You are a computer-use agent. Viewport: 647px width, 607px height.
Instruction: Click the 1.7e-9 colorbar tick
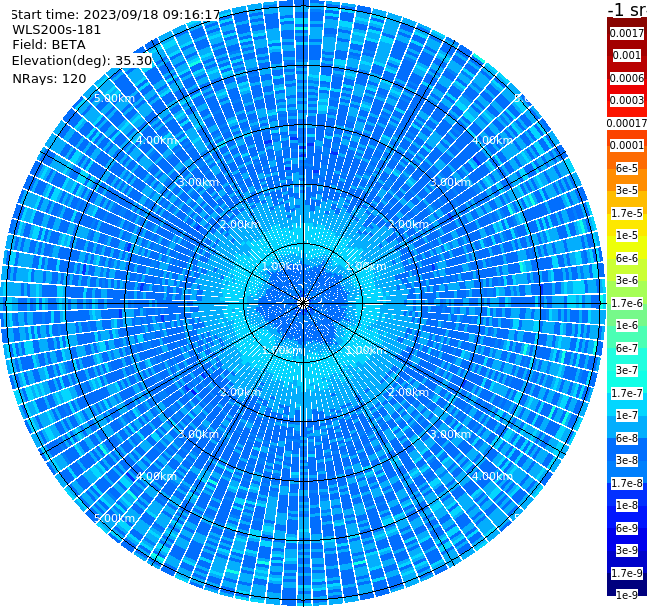pos(627,573)
